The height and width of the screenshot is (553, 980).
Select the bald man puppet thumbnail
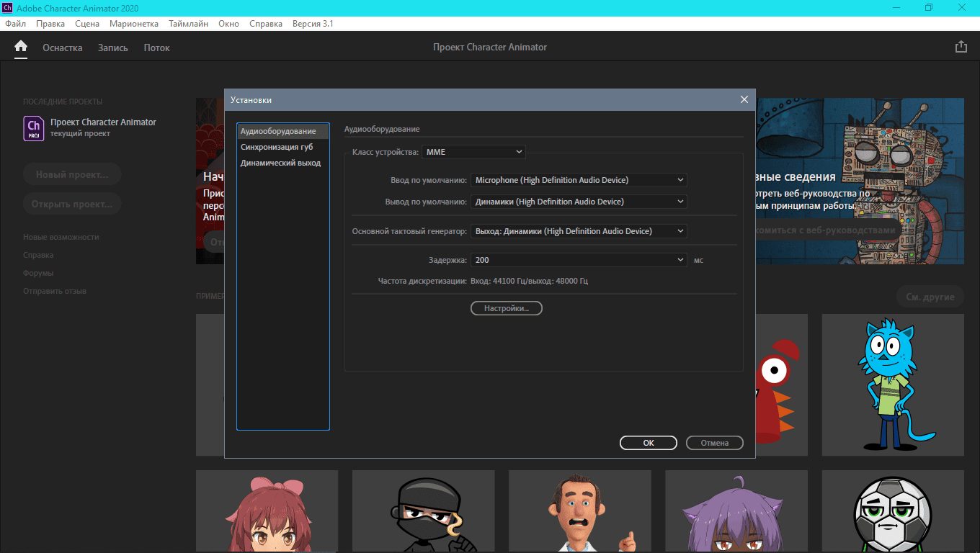580,511
